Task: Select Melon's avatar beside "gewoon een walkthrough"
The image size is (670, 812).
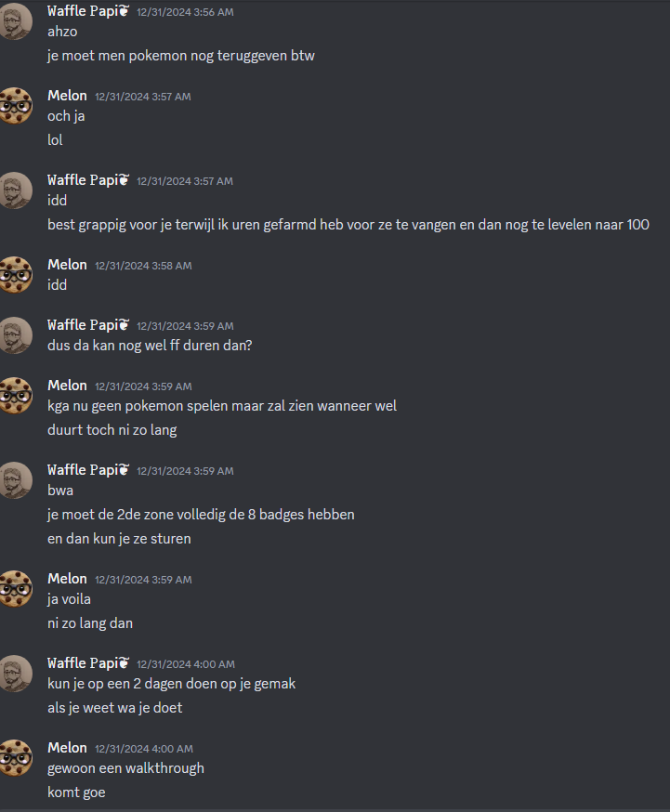Action: point(16,757)
